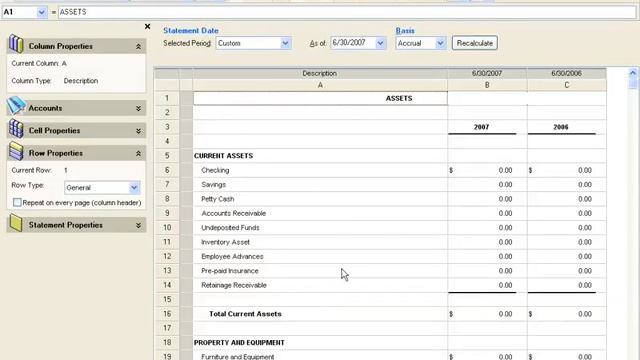This screenshot has height=360, width=640.
Task: Click the 6/30/2006 column title
Action: [567, 73]
